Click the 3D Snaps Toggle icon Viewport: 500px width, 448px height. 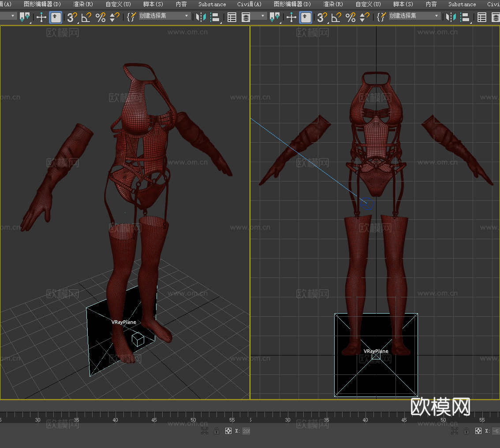click(x=71, y=18)
